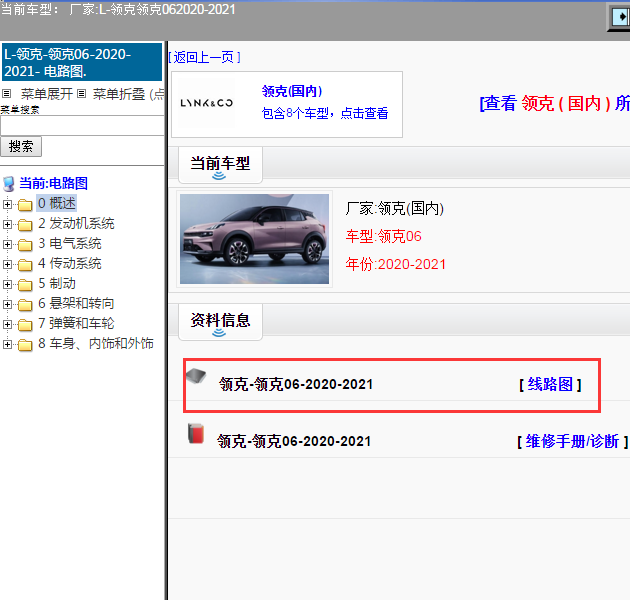Click the gray book icon for 线路图 row
This screenshot has width=630, height=600.
click(196, 376)
